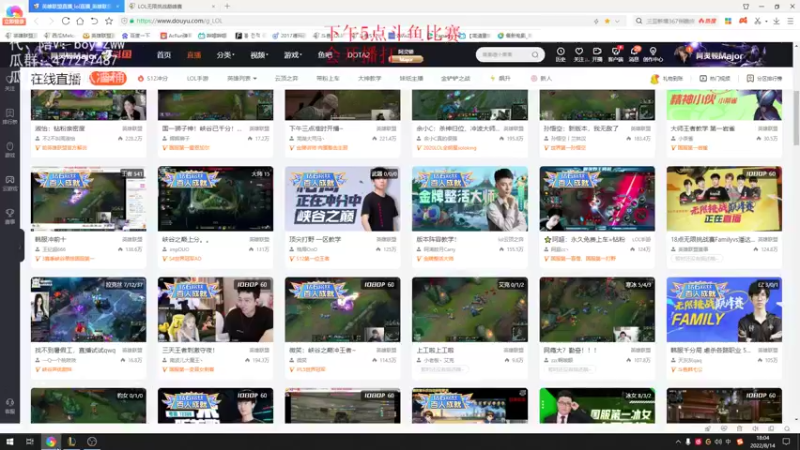
Task: Expand the 视频 dropdown in navigation
Action: (x=259, y=55)
